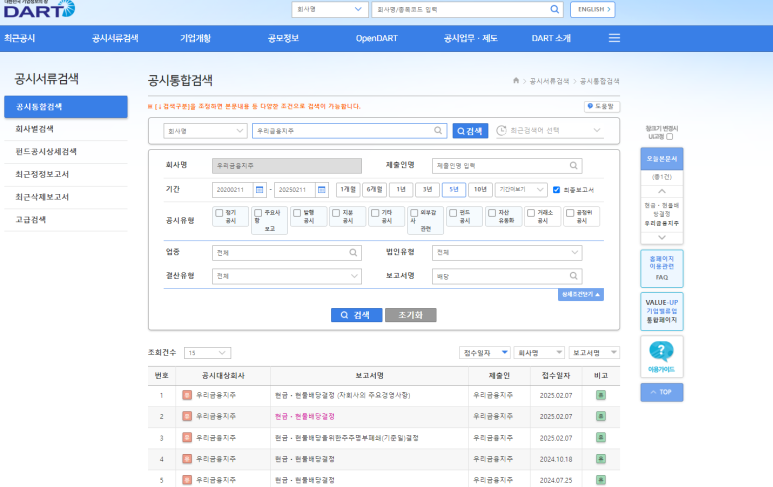Image resolution: width=773 pixels, height=487 pixels.
Task: Open the pink 현금ㆍ현물배당결정 report link
Action: [x=305, y=417]
